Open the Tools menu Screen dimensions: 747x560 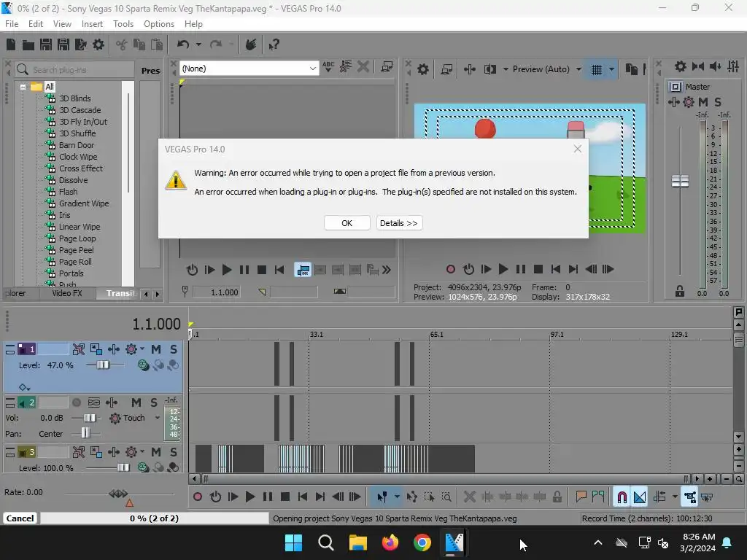tap(123, 24)
